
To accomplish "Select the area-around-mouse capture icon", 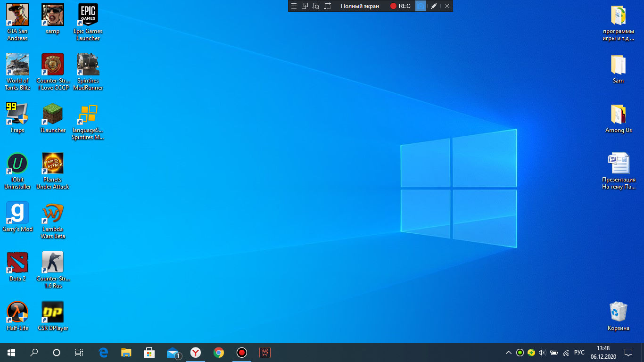I will (x=316, y=6).
